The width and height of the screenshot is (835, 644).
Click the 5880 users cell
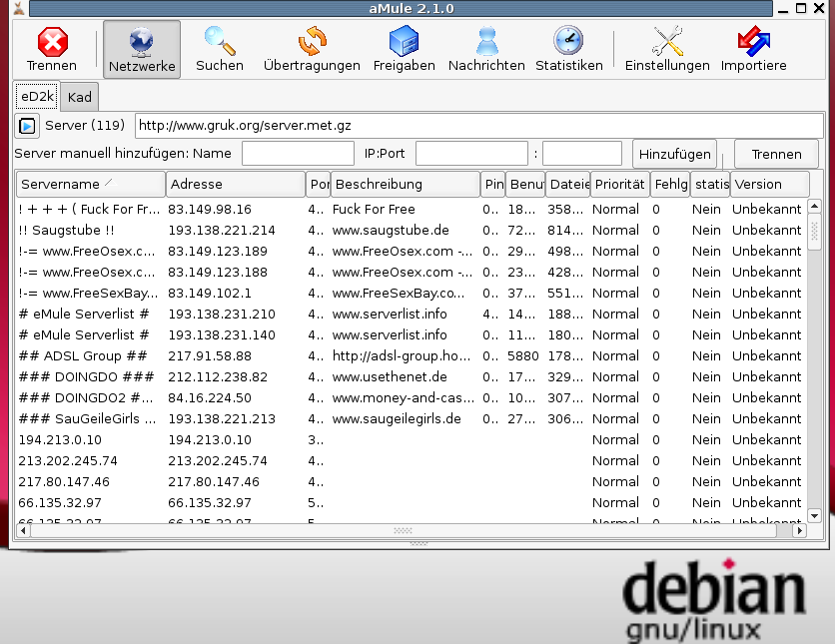pos(523,355)
